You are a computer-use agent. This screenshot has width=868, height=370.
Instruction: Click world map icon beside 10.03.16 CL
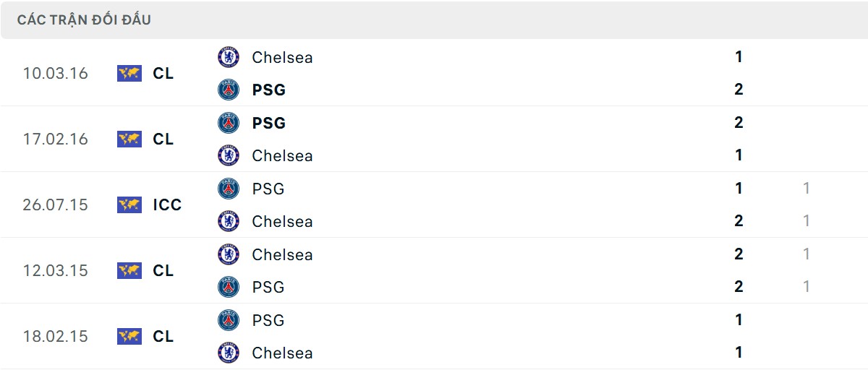(129, 73)
